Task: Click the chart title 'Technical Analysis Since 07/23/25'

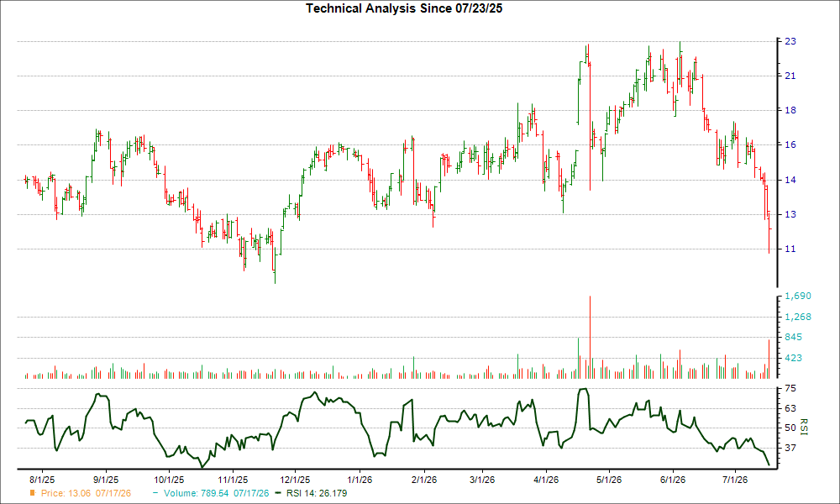Action: tap(404, 8)
